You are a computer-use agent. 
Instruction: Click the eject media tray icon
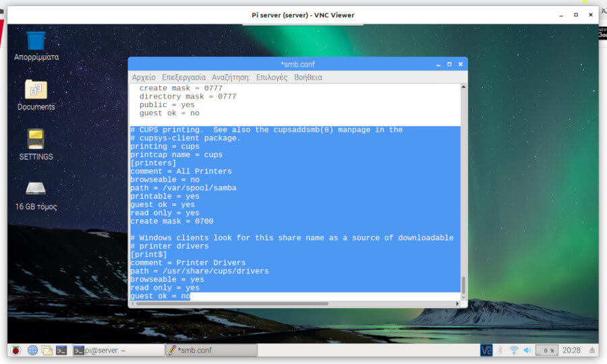coord(592,350)
